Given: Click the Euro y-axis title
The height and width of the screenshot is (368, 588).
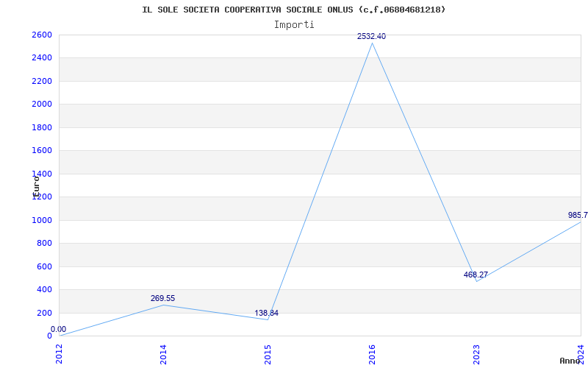Looking at the screenshot, I should (36, 187).
